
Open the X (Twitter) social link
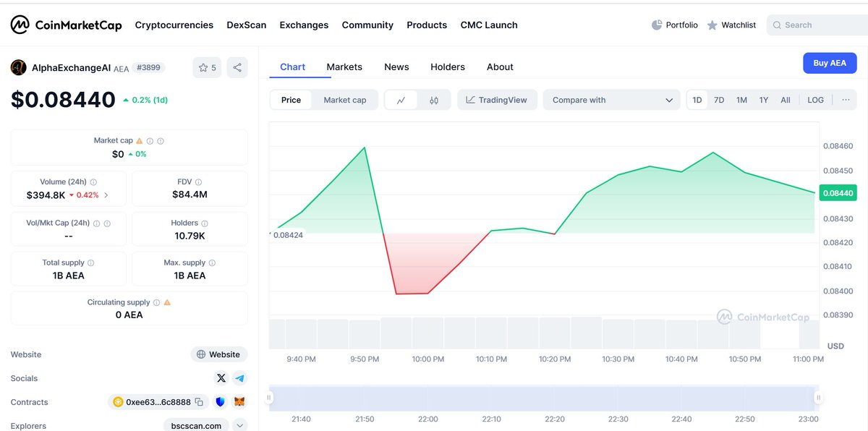point(221,378)
